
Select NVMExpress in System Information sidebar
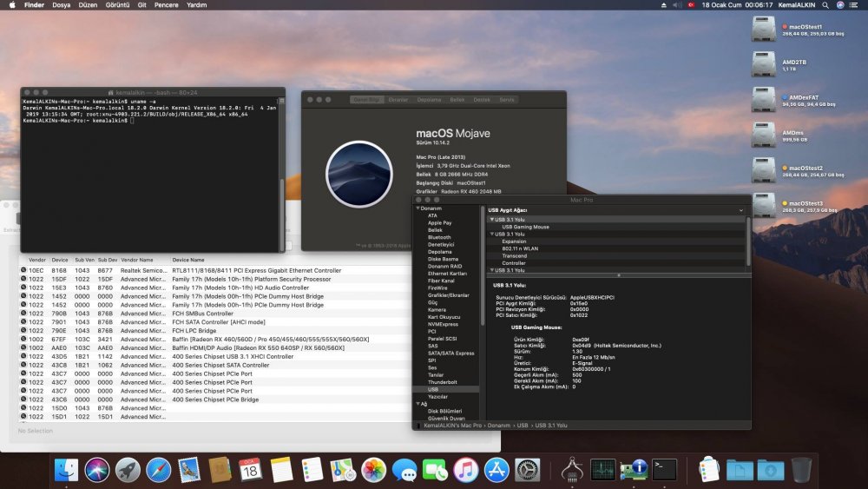pyautogui.click(x=443, y=324)
